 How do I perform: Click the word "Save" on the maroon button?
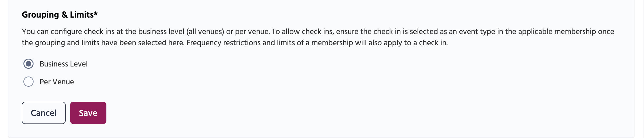88,113
